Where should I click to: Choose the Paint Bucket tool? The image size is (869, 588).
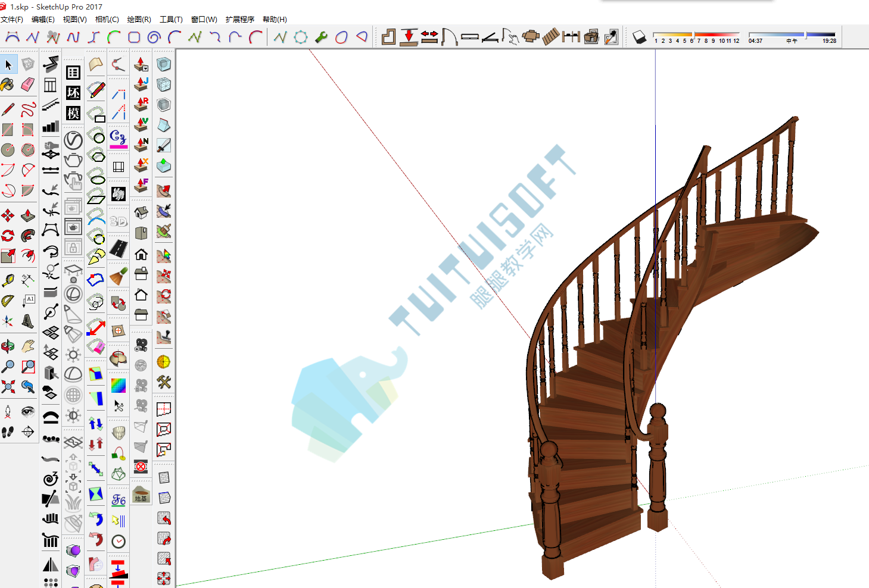[x=8, y=85]
